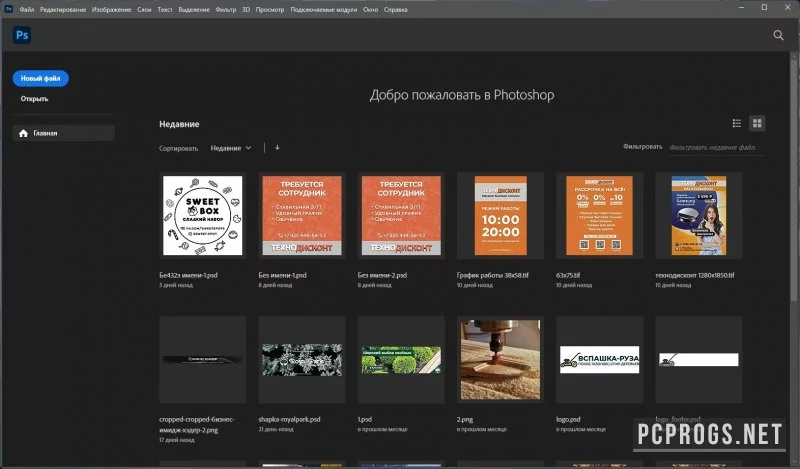This screenshot has width=800, height=469.
Task: Click the Фильтровать label
Action: pos(642,146)
